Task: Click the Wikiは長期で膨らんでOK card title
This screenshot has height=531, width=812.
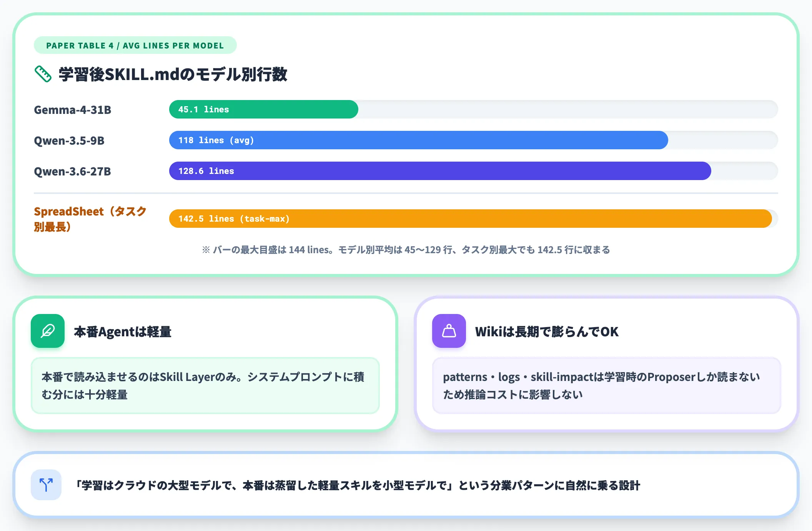Action: coord(547,332)
